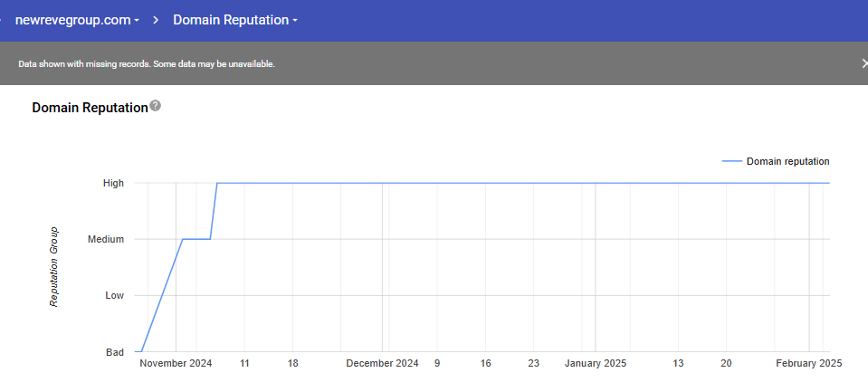Open the Domain Reputation help icon
Viewport: 868px width, 392px height.
[x=156, y=106]
